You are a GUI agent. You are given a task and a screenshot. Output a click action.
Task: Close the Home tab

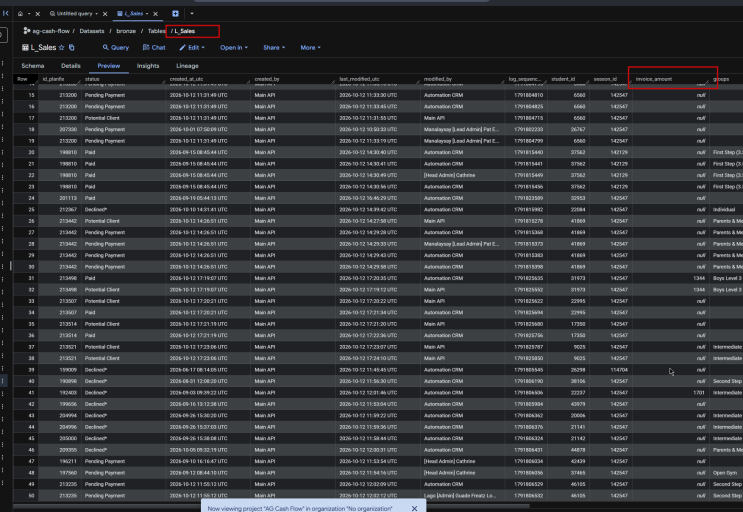[38, 14]
